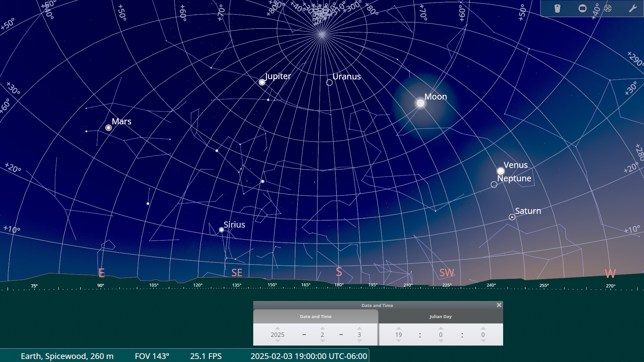Toggle the Telrad sight icon
Screen dimensions: 644x362
click(608, 8)
